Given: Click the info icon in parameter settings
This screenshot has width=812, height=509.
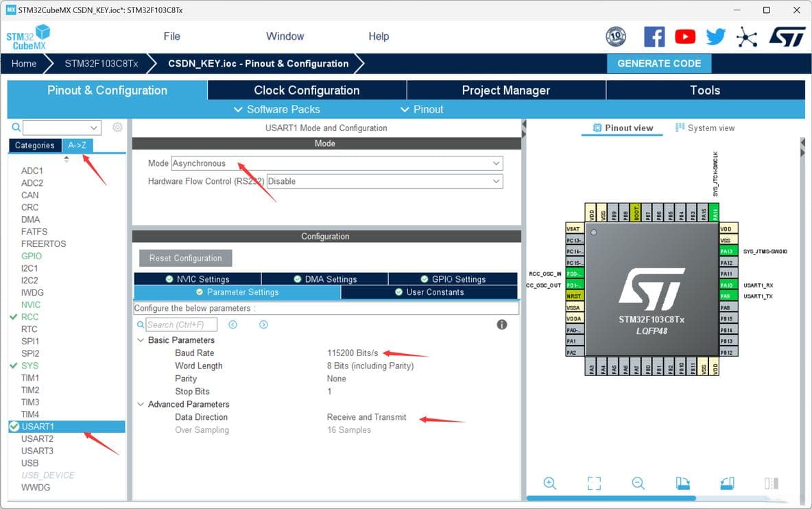Looking at the screenshot, I should [x=502, y=324].
